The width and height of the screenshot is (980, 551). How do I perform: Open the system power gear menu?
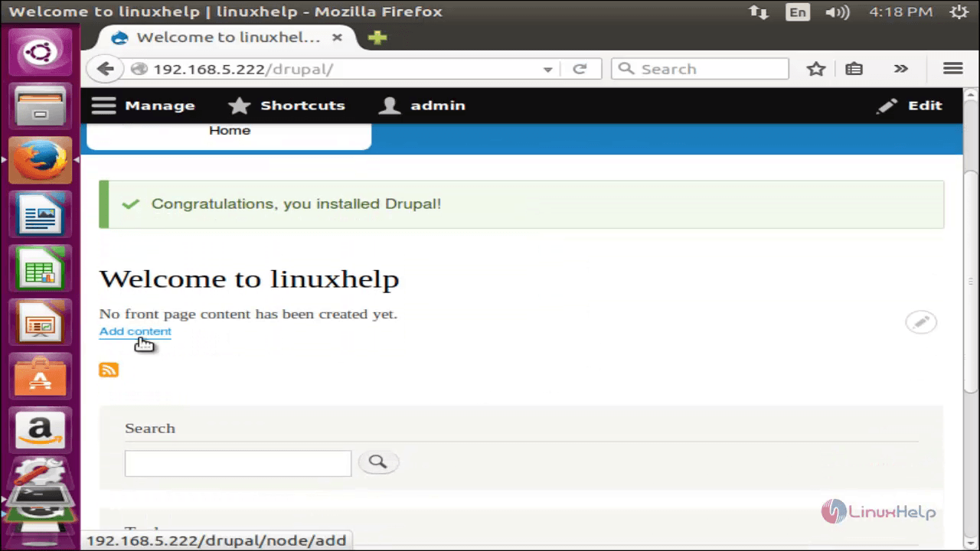coord(959,12)
